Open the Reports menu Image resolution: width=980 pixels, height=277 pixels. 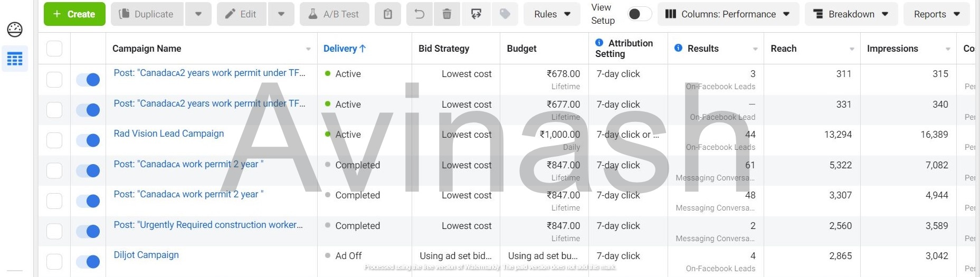tap(937, 14)
